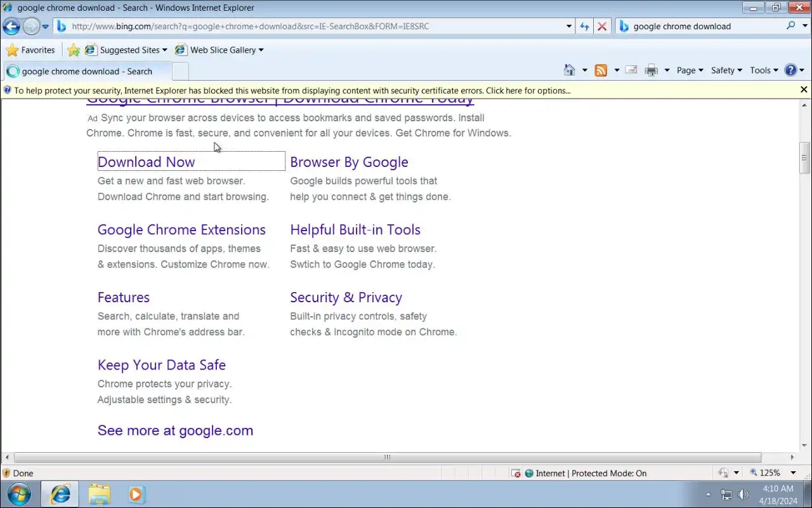Expand the Print dropdown arrow
812x508 pixels.
667,70
